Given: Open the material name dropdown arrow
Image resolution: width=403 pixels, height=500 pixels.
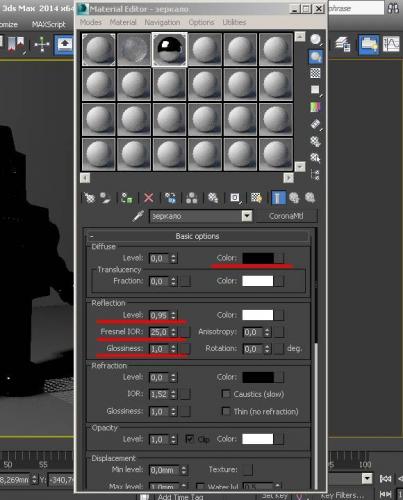Looking at the screenshot, I should 247,216.
